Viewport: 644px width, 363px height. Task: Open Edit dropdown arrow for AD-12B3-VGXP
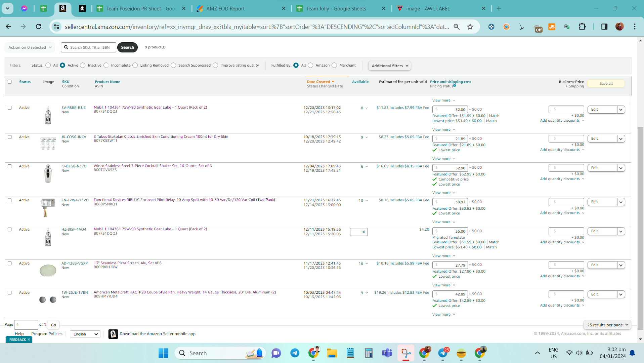pos(621,265)
